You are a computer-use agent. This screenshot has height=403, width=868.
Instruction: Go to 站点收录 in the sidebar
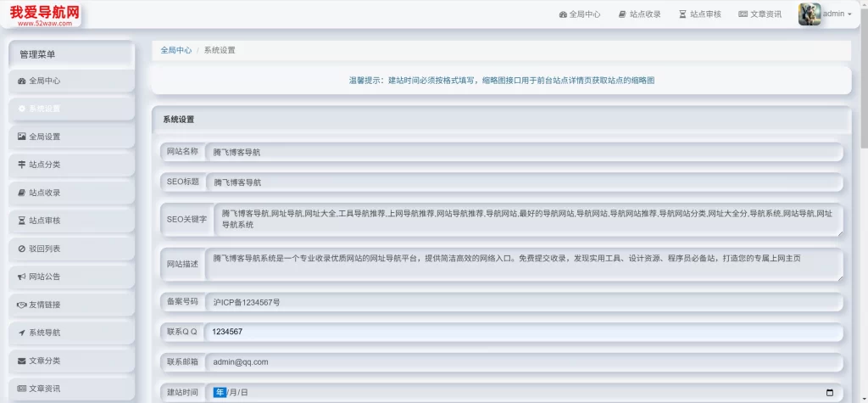(x=71, y=193)
